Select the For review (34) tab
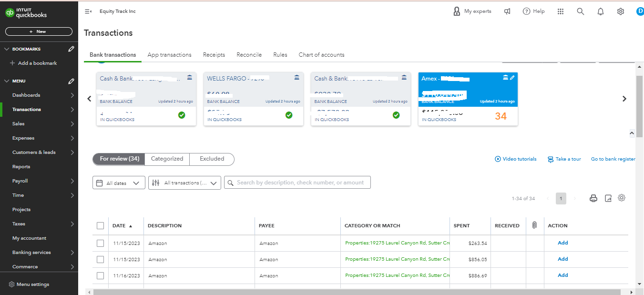This screenshot has width=644, height=295. (x=119, y=159)
